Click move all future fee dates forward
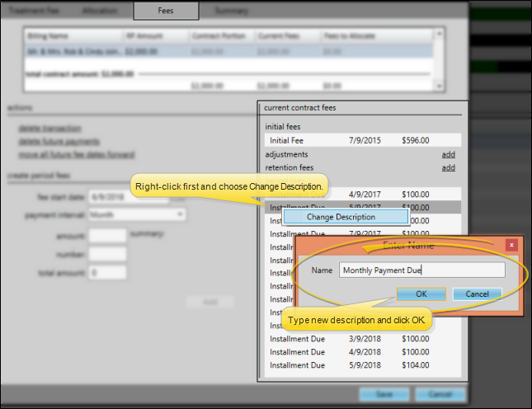The height and width of the screenshot is (409, 532). [x=76, y=154]
